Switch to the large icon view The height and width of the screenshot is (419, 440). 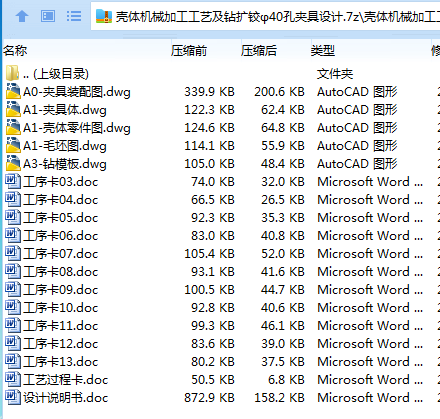click(x=48, y=16)
